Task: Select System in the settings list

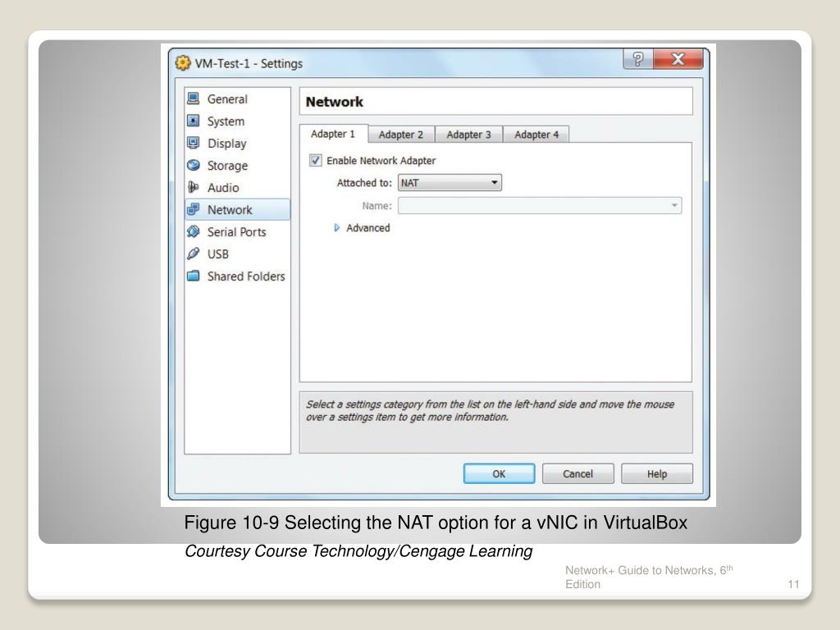Action: coord(237,121)
